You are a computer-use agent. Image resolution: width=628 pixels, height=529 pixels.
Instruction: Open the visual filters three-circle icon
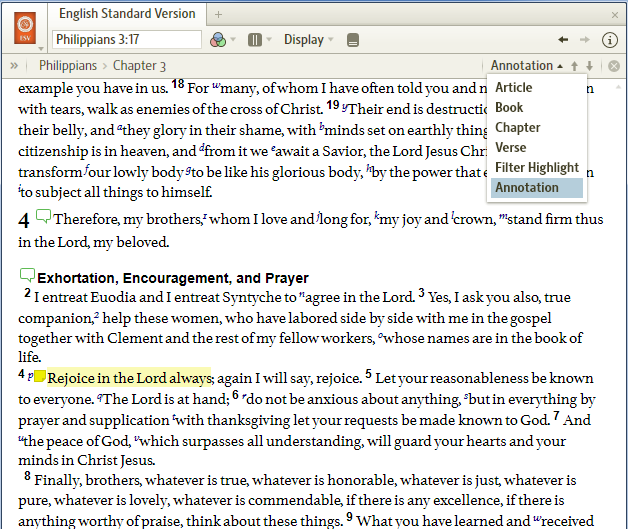click(218, 40)
